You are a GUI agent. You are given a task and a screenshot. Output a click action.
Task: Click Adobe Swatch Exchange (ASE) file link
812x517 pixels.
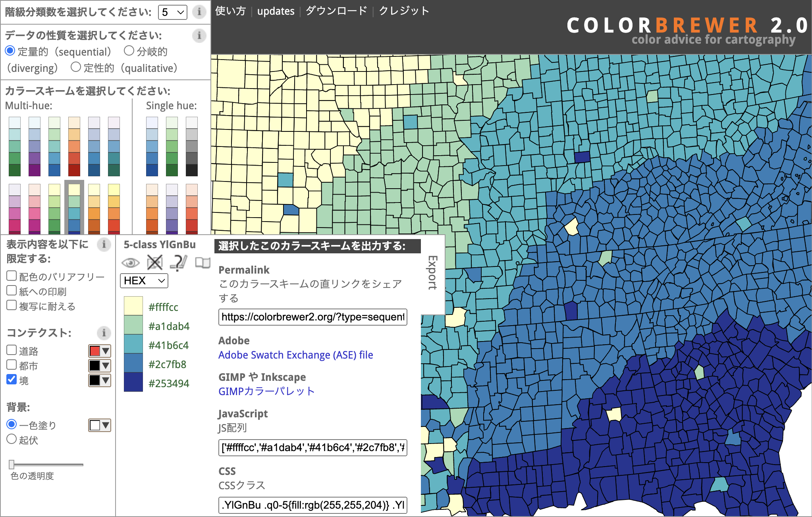295,355
